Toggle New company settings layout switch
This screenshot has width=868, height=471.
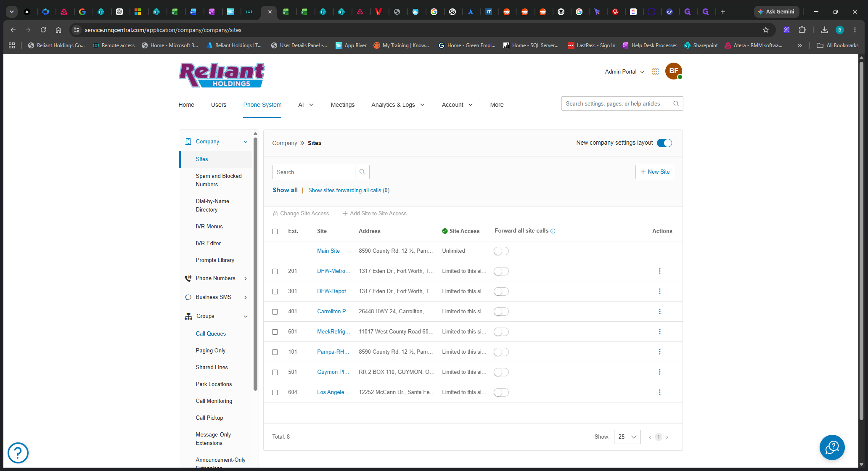coord(664,143)
